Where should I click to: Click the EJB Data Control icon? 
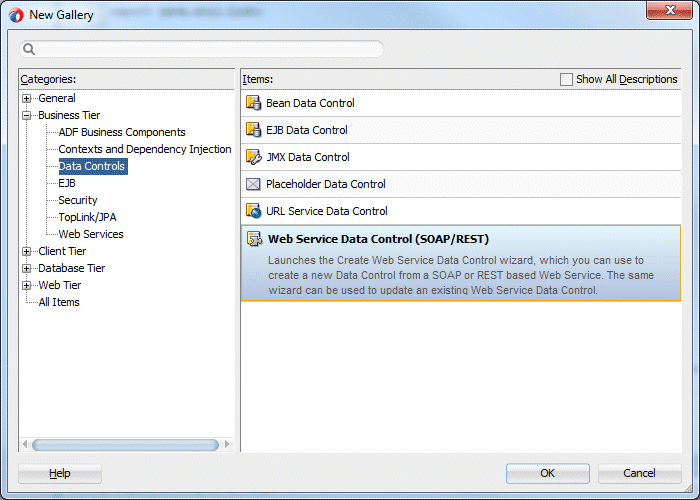pos(253,130)
